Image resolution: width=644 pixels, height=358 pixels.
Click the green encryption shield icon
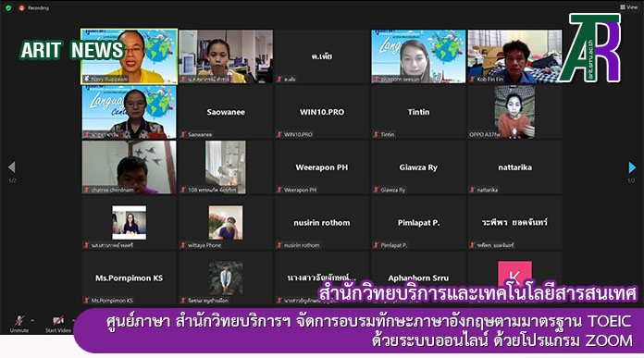point(8,7)
